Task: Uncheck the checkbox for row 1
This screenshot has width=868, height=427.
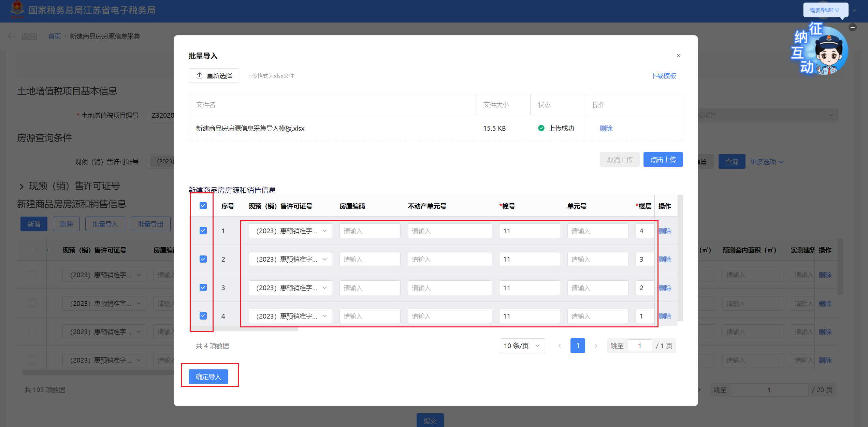Action: click(x=203, y=231)
